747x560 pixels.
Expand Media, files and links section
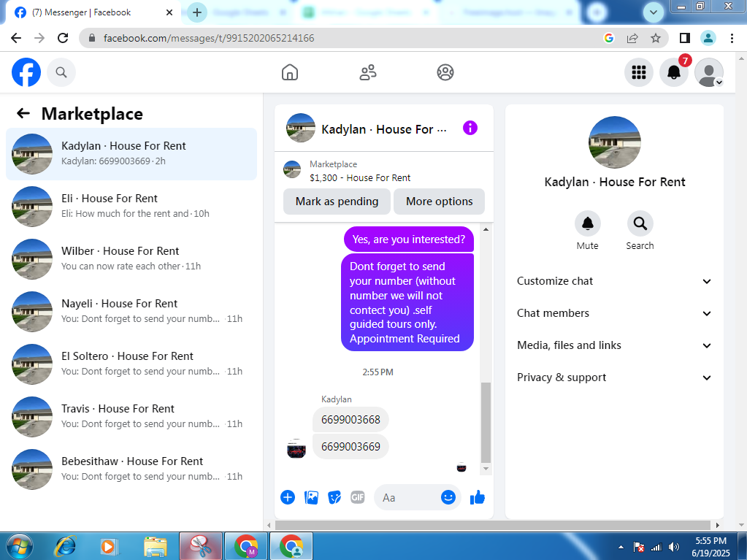pos(614,345)
